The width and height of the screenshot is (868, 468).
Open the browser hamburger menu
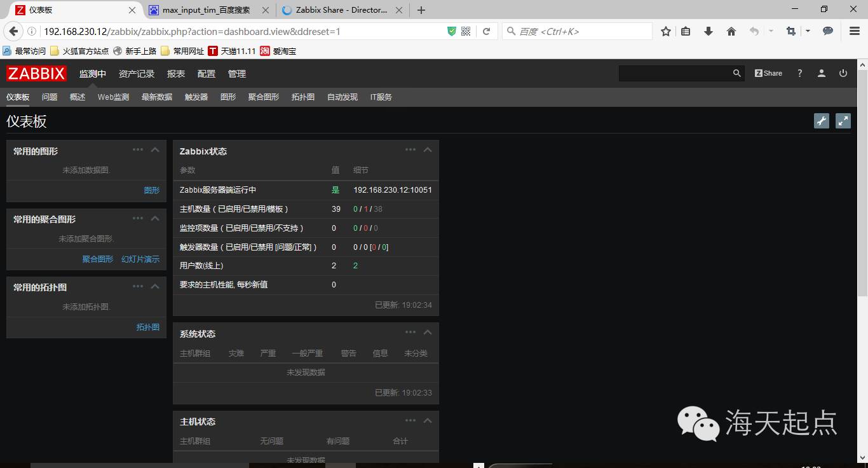855,31
